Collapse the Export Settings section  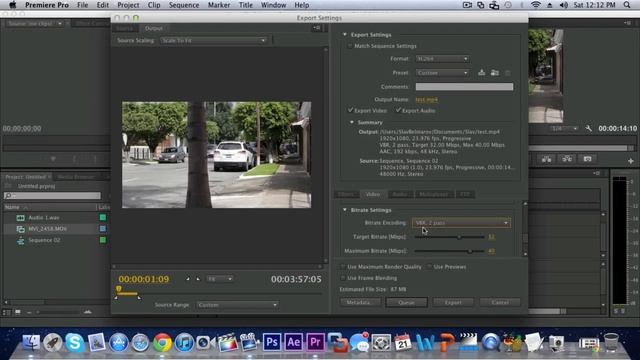click(x=345, y=35)
